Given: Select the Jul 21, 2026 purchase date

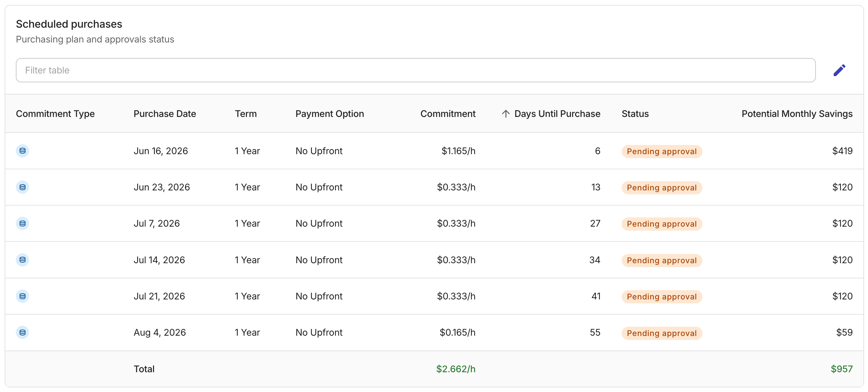Looking at the screenshot, I should coord(159,296).
